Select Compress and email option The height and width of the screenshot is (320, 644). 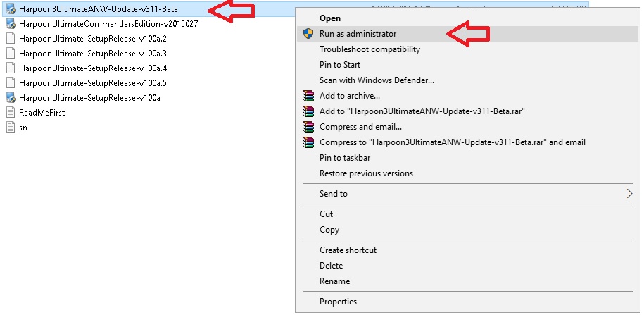click(x=360, y=127)
